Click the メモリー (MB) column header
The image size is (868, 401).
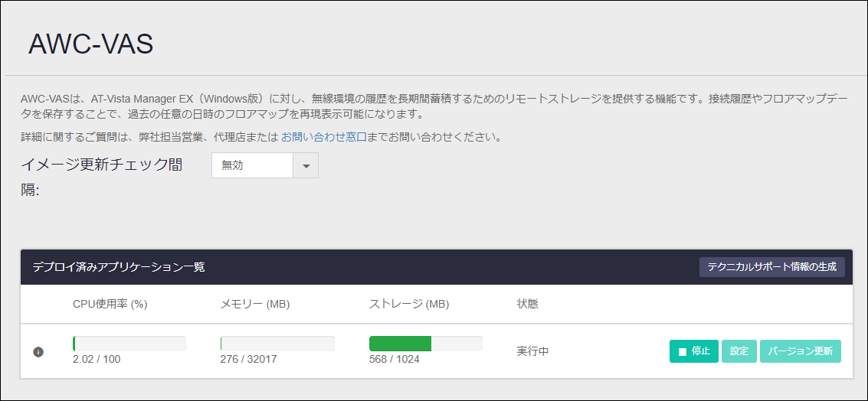(x=255, y=305)
